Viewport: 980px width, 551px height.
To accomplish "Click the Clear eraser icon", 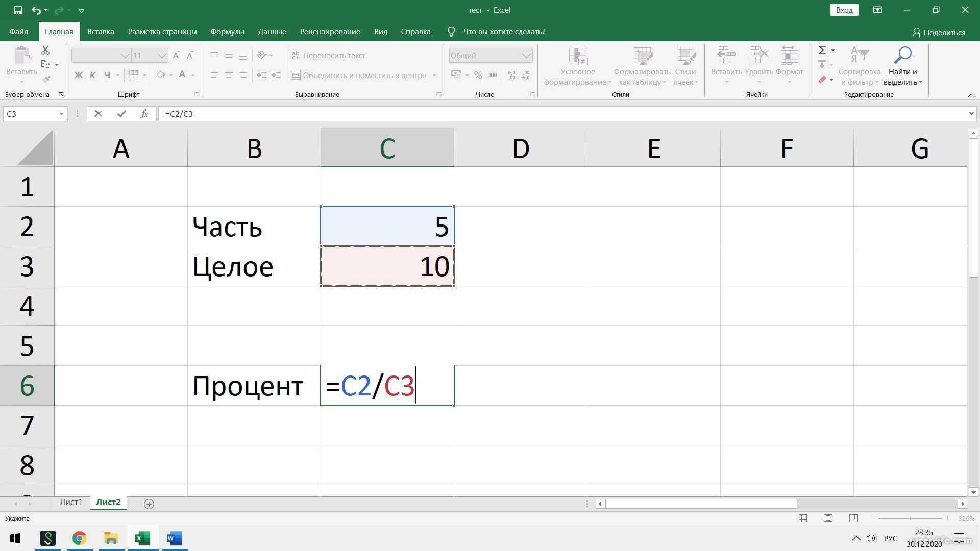I will pyautogui.click(x=822, y=80).
